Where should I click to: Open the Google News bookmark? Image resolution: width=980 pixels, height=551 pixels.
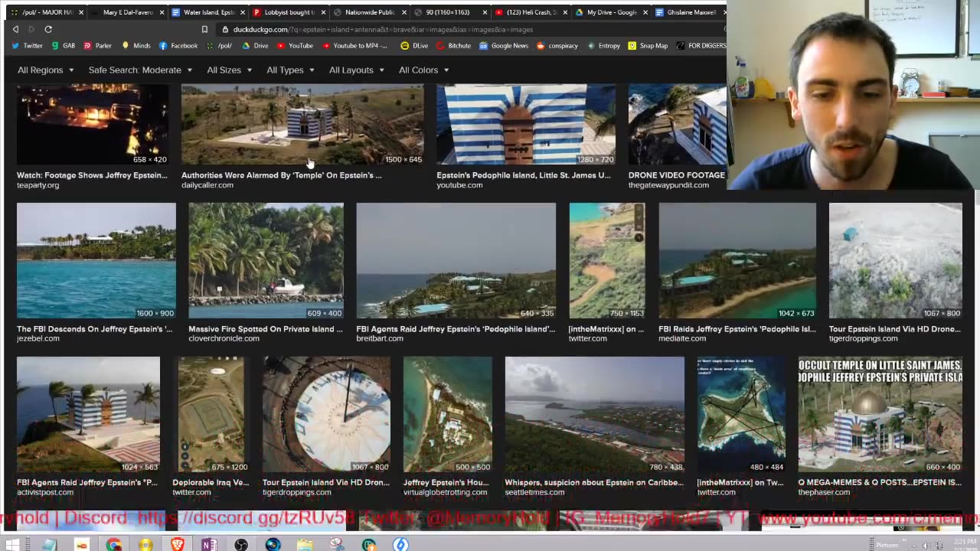coord(504,46)
